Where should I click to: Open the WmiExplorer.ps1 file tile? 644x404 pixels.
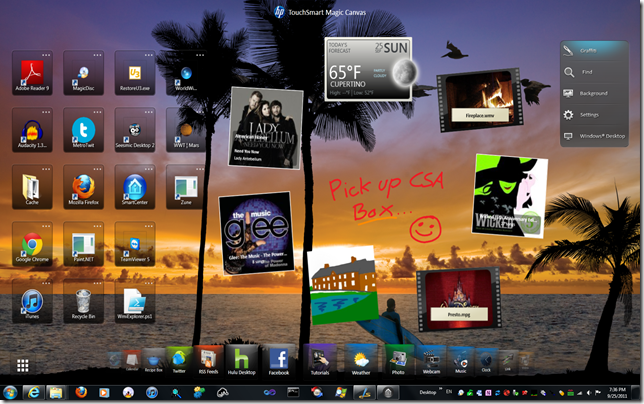point(135,301)
